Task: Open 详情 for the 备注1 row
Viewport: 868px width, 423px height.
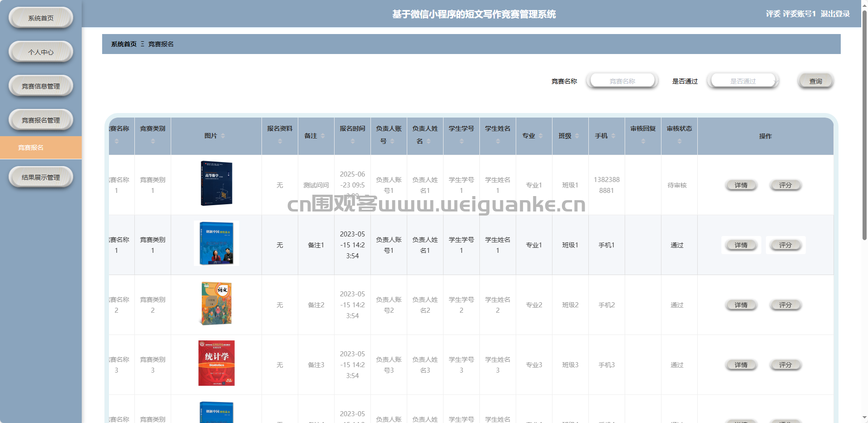Action: 741,245
